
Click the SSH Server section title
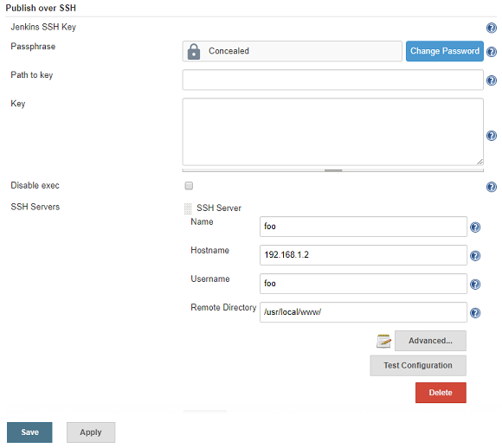coord(219,208)
